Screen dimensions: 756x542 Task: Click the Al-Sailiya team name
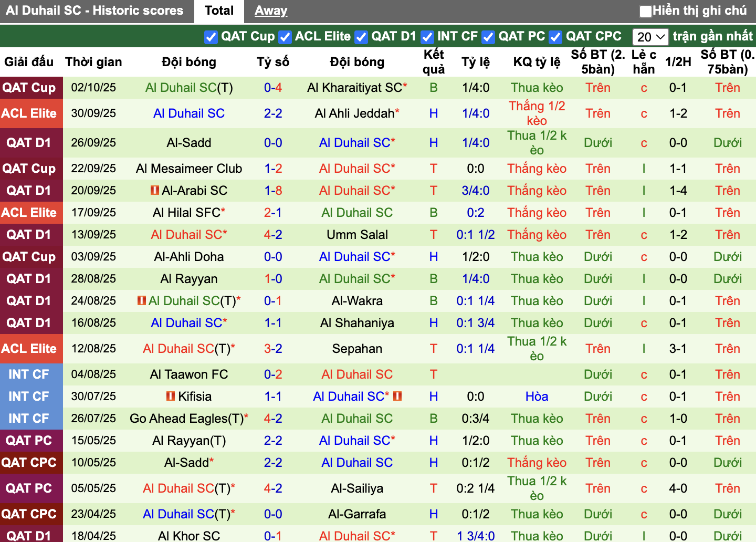tap(357, 488)
